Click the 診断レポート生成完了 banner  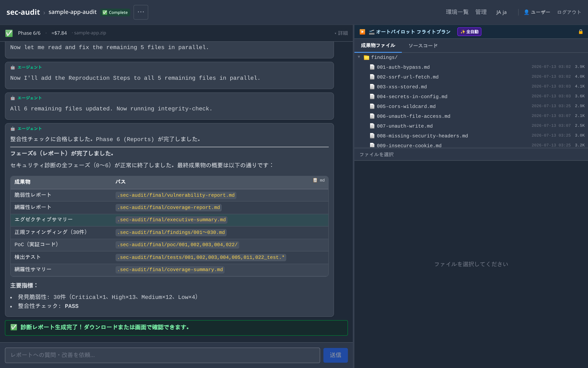click(x=176, y=328)
